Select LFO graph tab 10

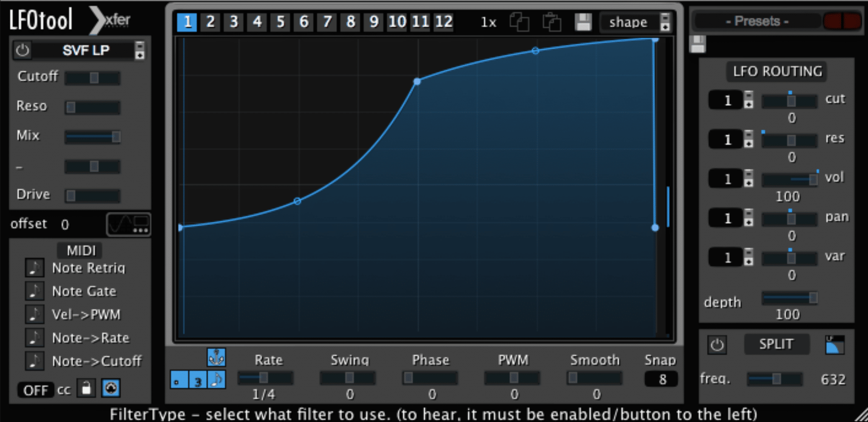click(x=397, y=22)
